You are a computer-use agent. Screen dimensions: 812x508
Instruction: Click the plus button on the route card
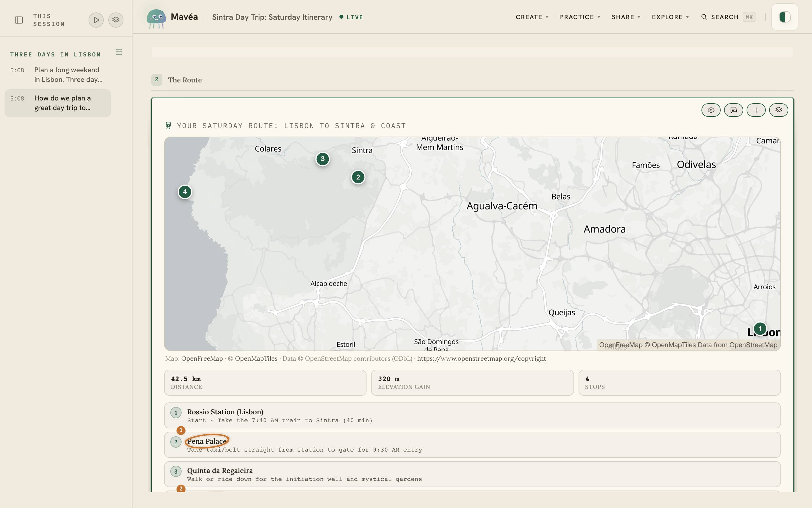tap(756, 110)
